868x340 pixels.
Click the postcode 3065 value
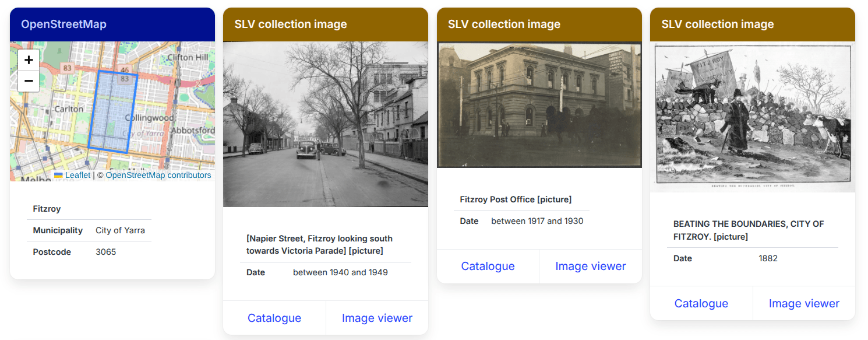105,251
